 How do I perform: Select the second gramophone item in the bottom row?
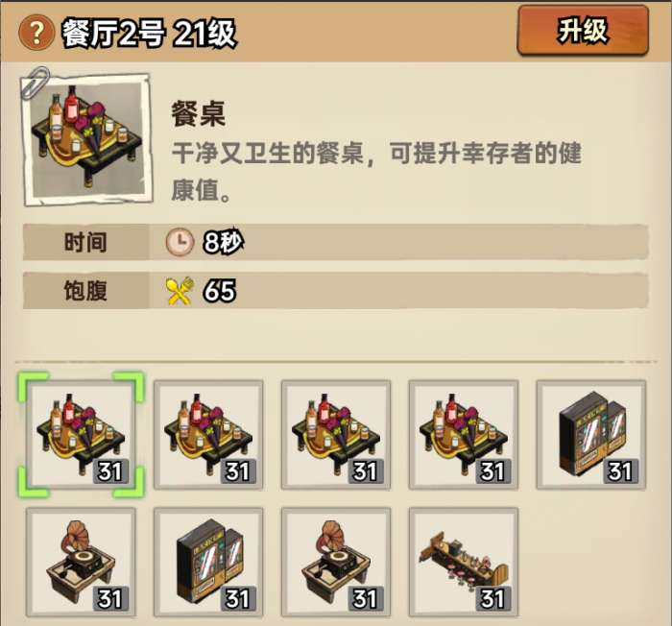pos(336,562)
